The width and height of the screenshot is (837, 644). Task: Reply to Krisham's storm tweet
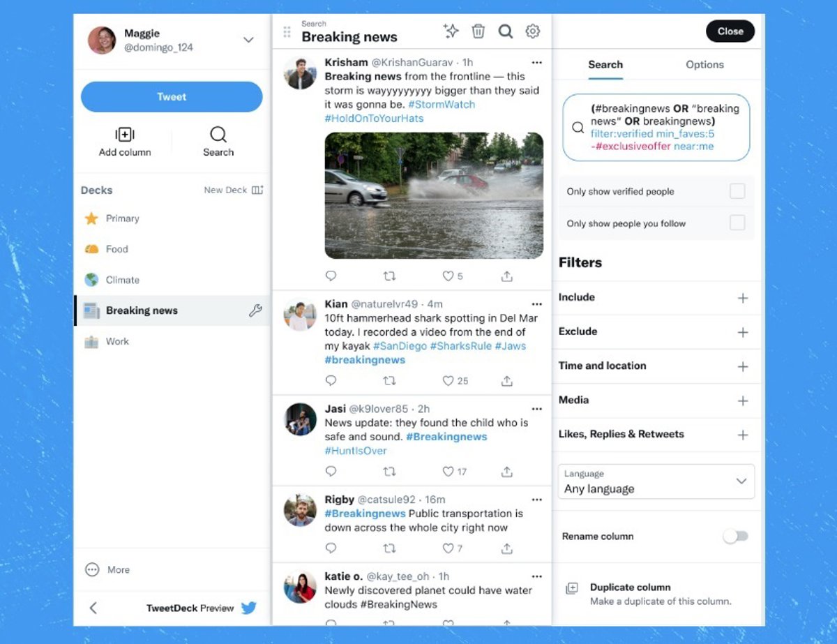click(331, 276)
